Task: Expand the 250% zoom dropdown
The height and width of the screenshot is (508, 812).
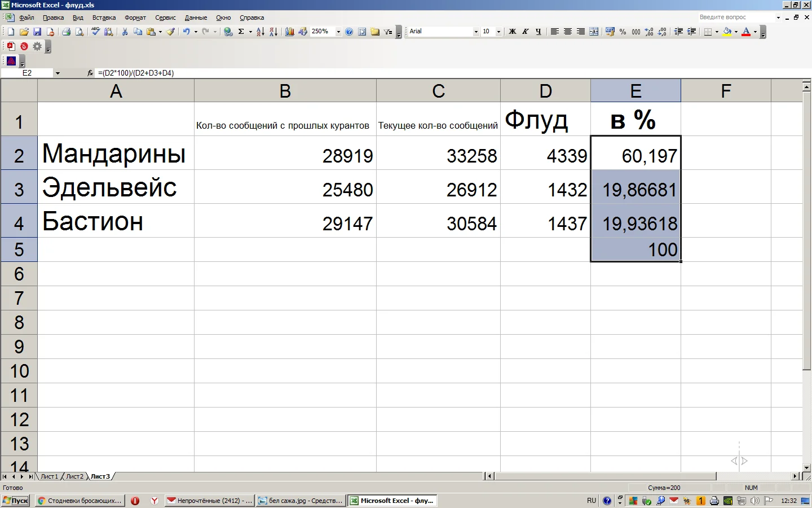Action: click(x=338, y=32)
